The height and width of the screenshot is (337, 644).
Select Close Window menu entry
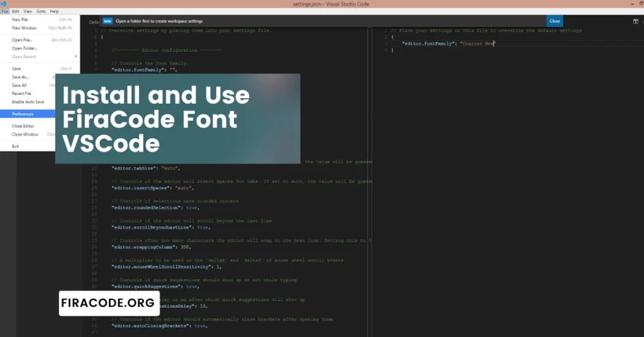point(28,135)
